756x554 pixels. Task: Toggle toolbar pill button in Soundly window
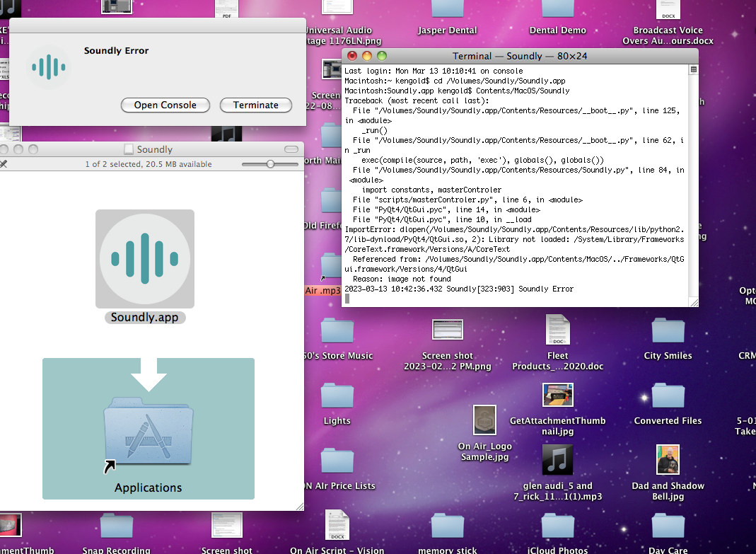pos(291,149)
